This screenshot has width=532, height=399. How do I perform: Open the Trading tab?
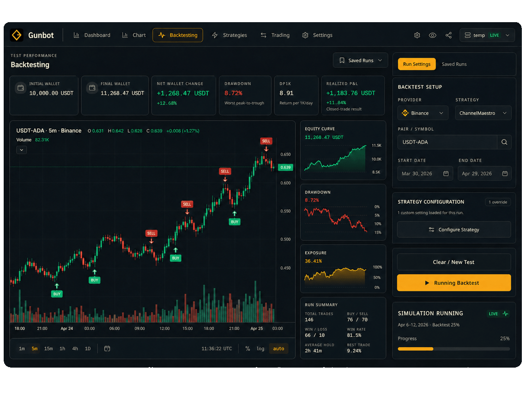(275, 35)
